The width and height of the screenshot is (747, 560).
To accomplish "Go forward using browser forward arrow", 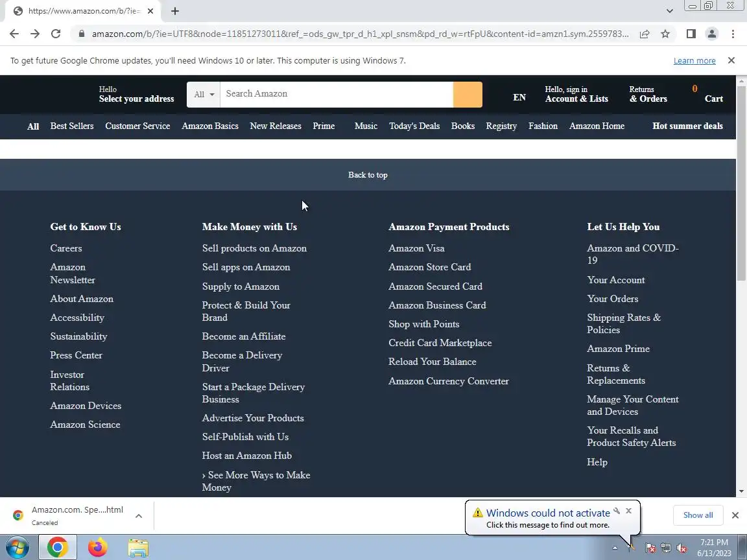I will click(x=35, y=34).
